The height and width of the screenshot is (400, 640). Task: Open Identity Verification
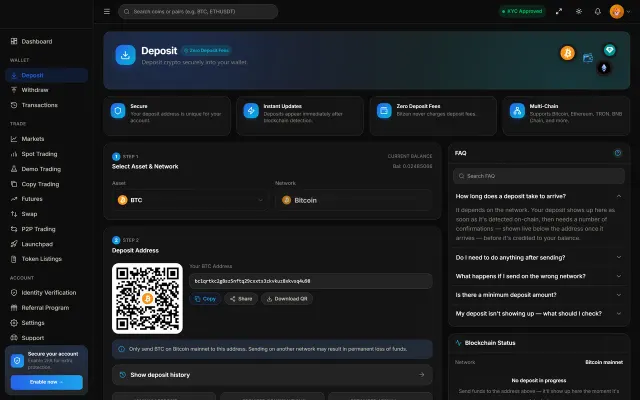(x=47, y=293)
